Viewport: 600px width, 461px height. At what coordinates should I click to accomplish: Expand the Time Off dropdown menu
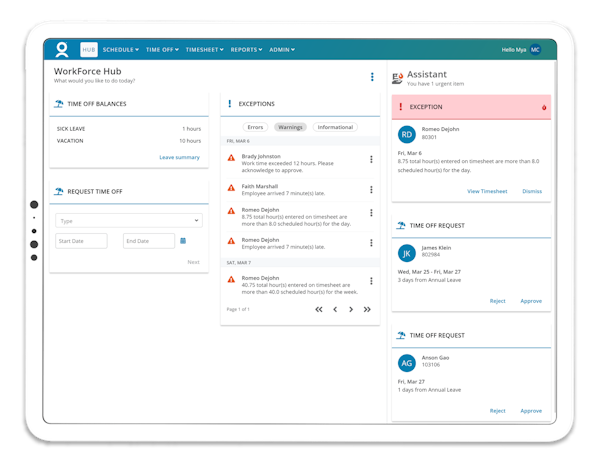(162, 50)
